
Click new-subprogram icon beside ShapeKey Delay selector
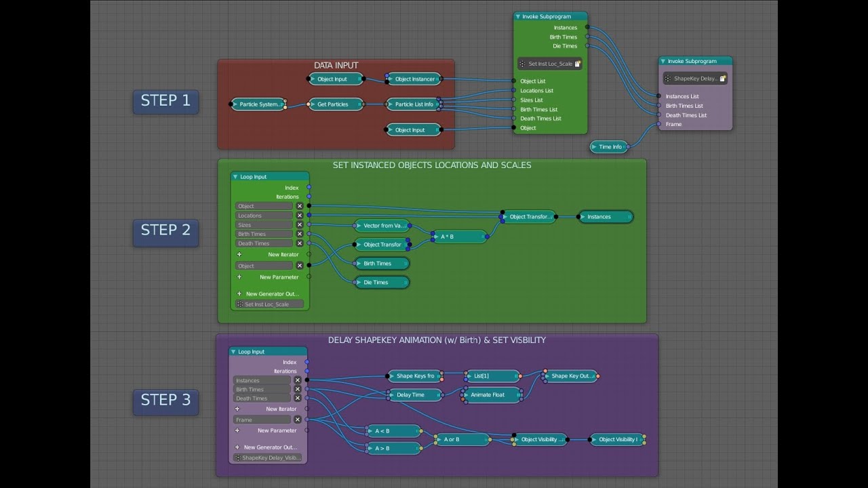723,79
